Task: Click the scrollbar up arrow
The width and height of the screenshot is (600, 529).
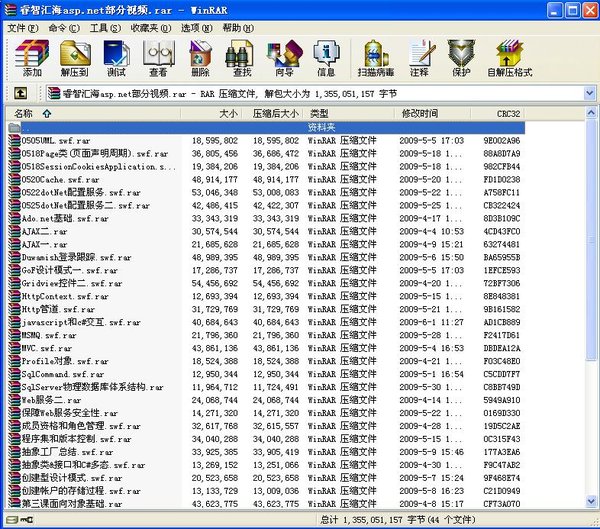Action: pos(591,113)
